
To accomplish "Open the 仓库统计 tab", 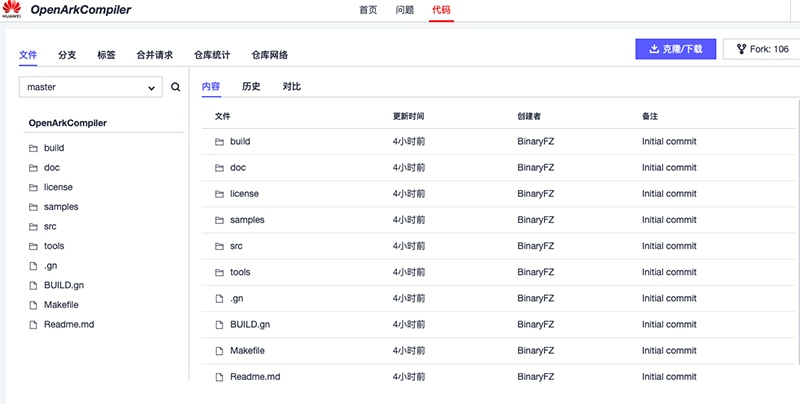I will (x=212, y=55).
